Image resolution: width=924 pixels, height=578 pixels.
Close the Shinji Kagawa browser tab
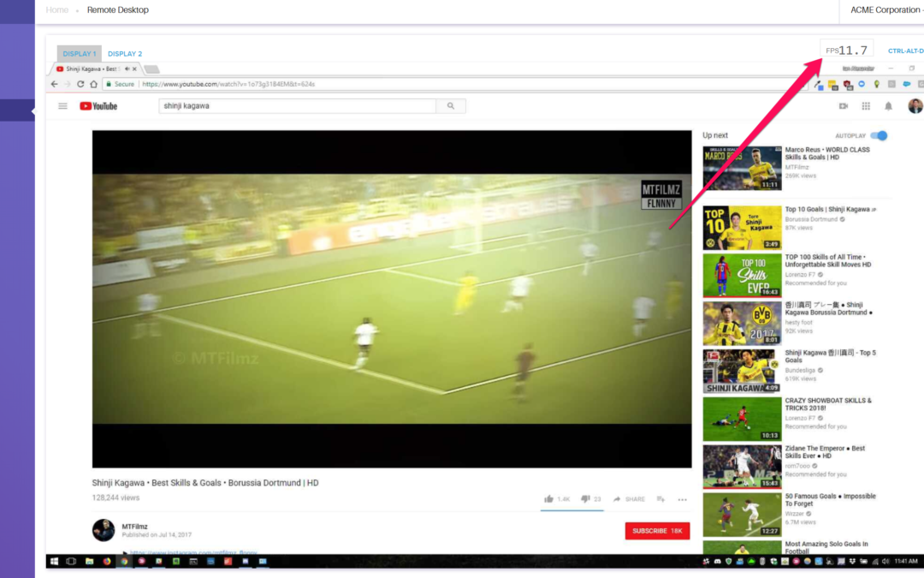pos(134,69)
